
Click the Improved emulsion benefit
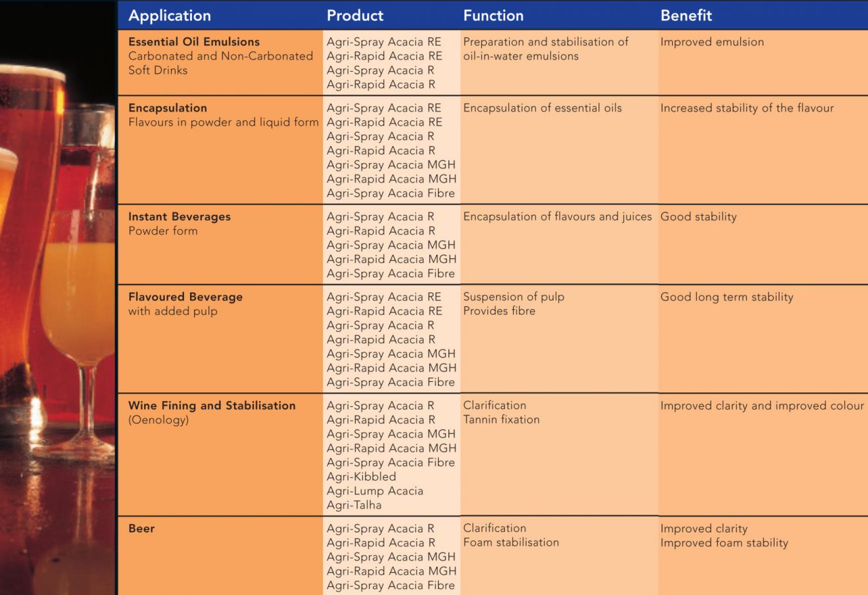click(712, 42)
